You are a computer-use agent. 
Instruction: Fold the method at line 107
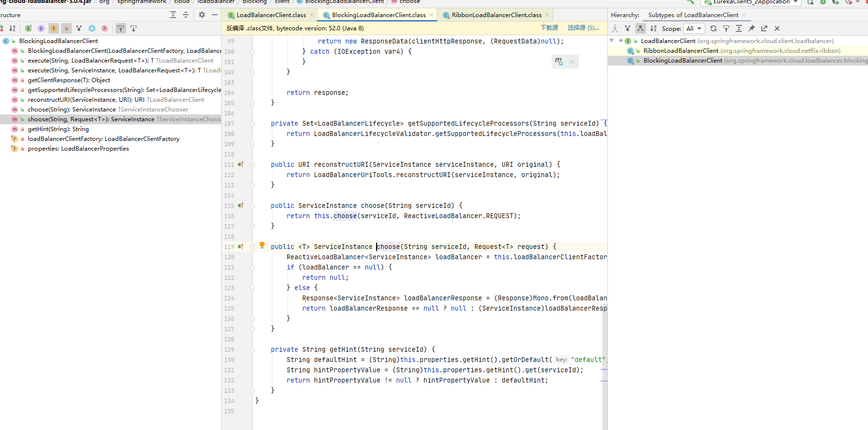253,124
